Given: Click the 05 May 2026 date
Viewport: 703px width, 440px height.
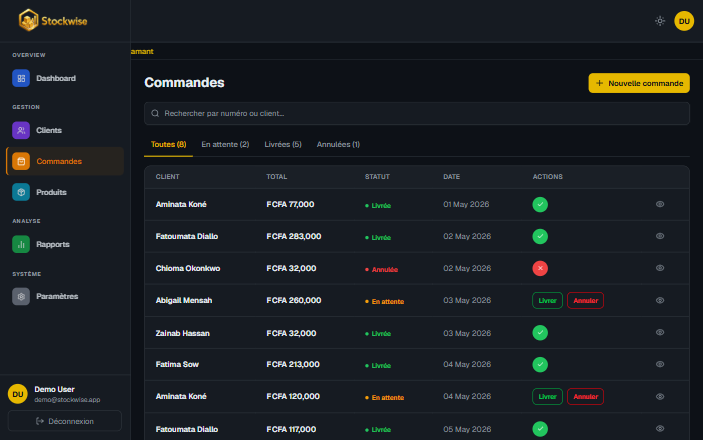Looking at the screenshot, I should coord(467,429).
